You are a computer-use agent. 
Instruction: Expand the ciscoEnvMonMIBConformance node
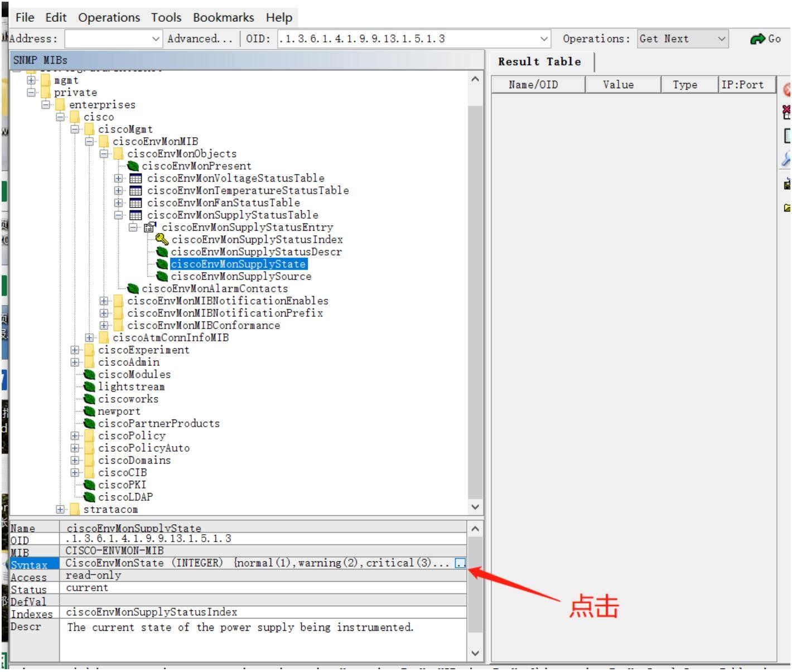pyautogui.click(x=104, y=326)
